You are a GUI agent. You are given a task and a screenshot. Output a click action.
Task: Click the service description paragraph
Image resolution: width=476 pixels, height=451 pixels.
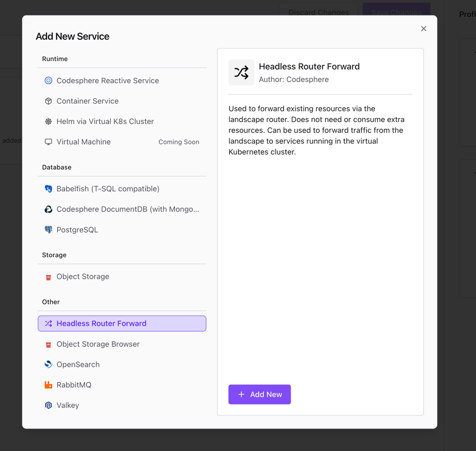317,130
